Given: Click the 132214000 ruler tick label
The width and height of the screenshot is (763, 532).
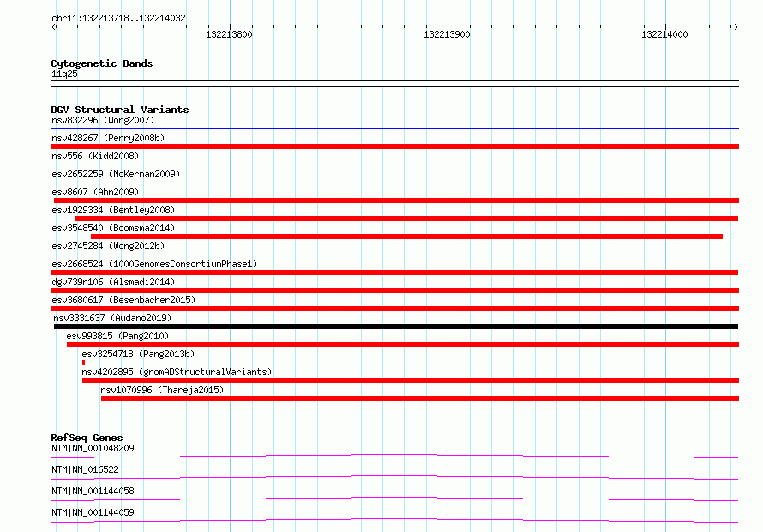Looking at the screenshot, I should coord(664,34).
